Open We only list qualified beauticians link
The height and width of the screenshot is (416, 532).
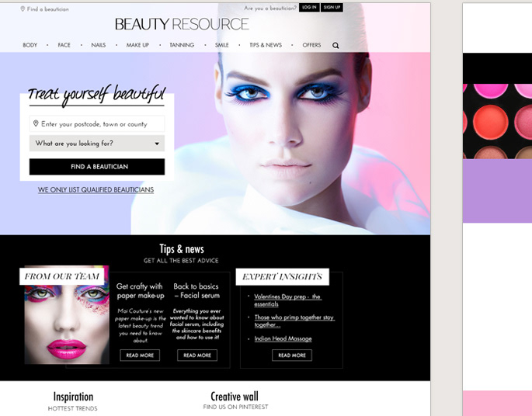tap(96, 190)
